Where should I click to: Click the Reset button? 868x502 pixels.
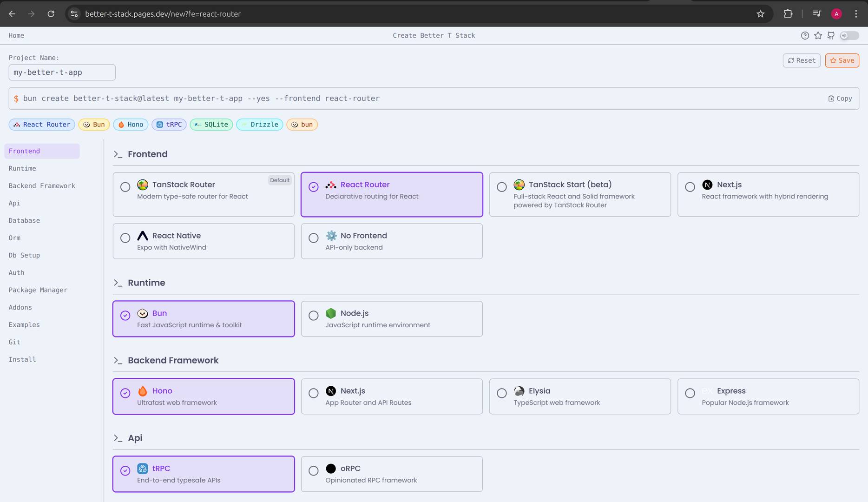(801, 60)
